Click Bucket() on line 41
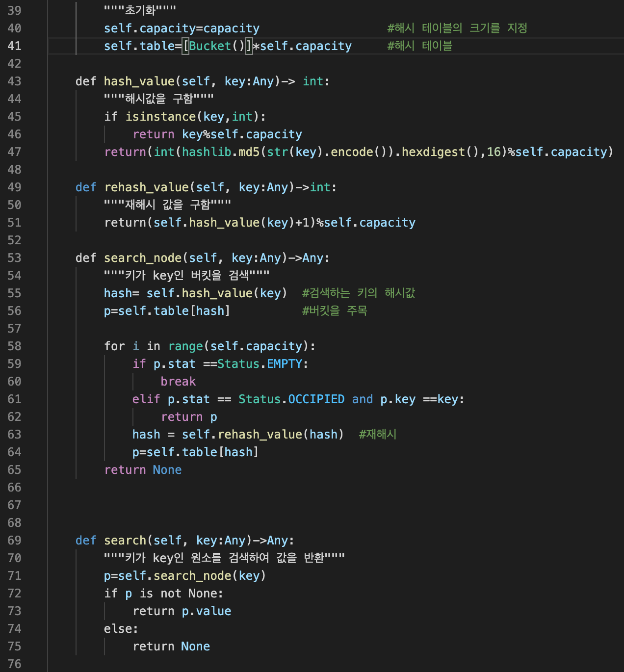The width and height of the screenshot is (624, 672). tap(217, 46)
